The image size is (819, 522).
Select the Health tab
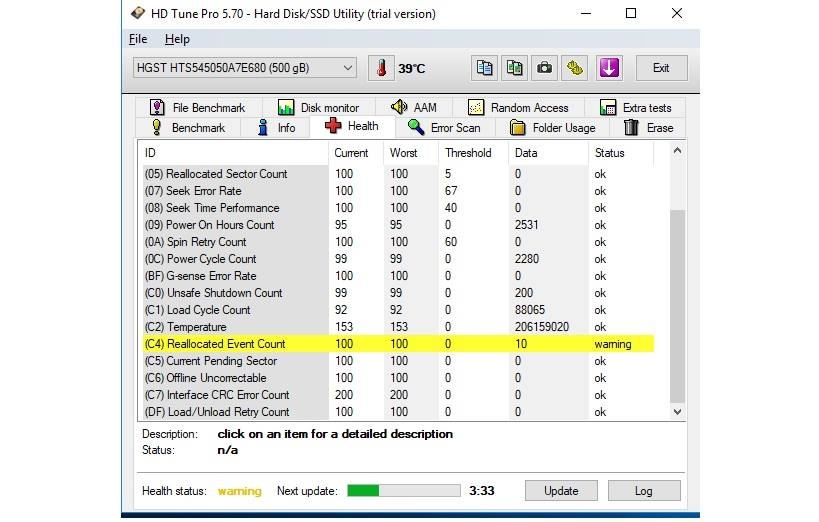tap(352, 126)
